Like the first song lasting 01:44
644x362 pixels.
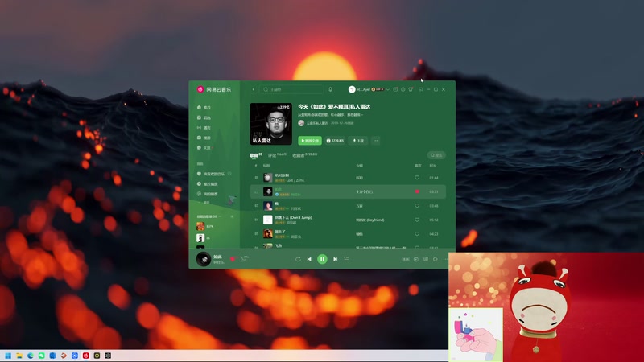point(417,178)
